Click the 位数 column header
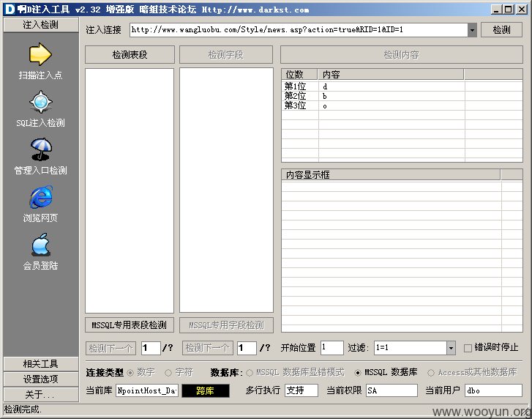 (299, 75)
